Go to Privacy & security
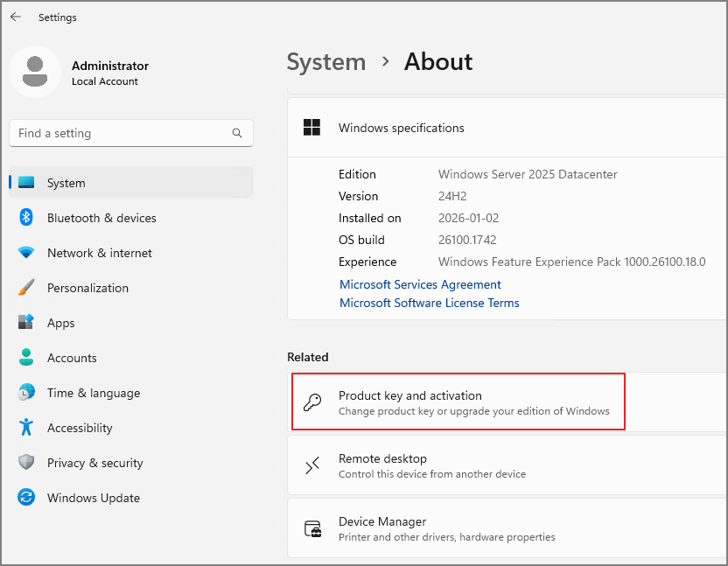The width and height of the screenshot is (728, 566). click(131, 463)
